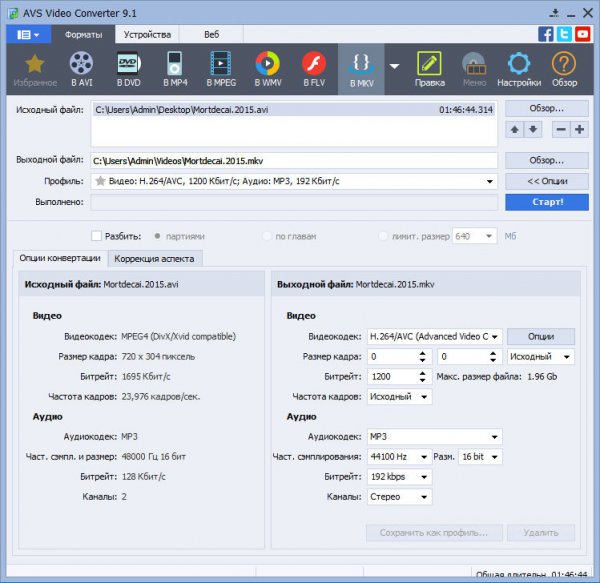Select the To MP4 format icon
This screenshot has width=600, height=583.
tap(175, 70)
